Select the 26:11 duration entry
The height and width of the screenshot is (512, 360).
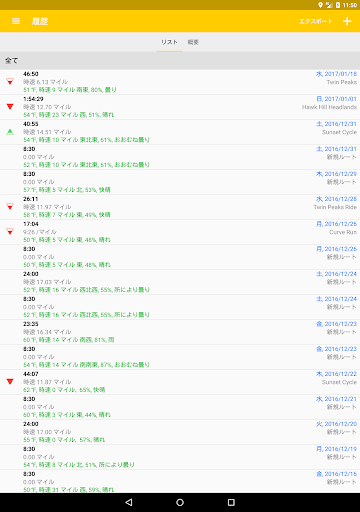31,199
